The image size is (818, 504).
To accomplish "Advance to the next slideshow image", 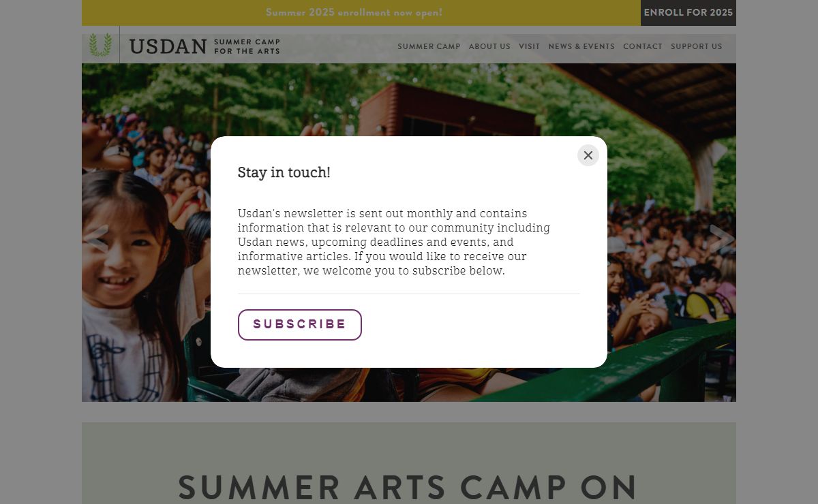I will [721, 238].
